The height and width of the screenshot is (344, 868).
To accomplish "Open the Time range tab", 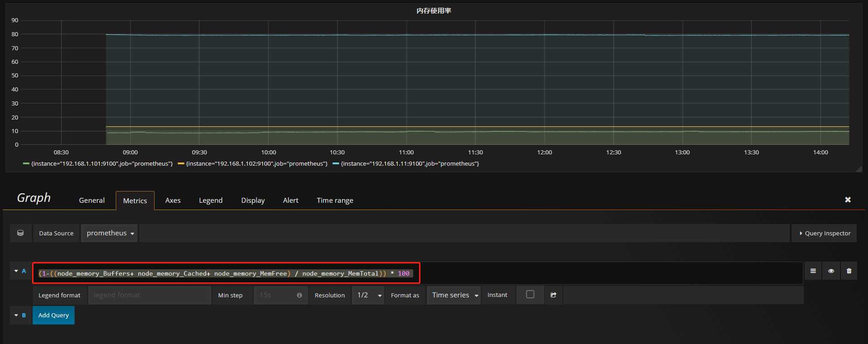I will click(x=335, y=200).
